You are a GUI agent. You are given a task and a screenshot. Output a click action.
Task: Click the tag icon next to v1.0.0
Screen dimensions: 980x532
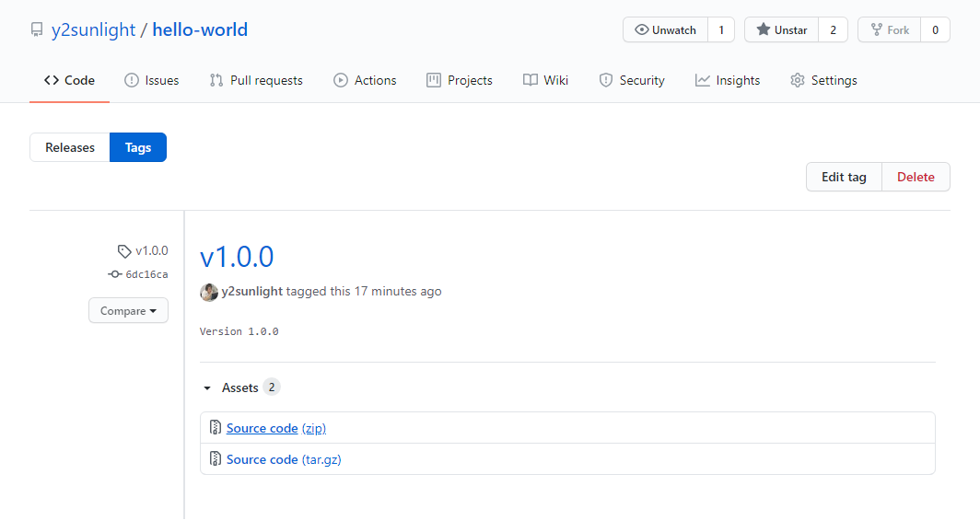pyautogui.click(x=124, y=251)
